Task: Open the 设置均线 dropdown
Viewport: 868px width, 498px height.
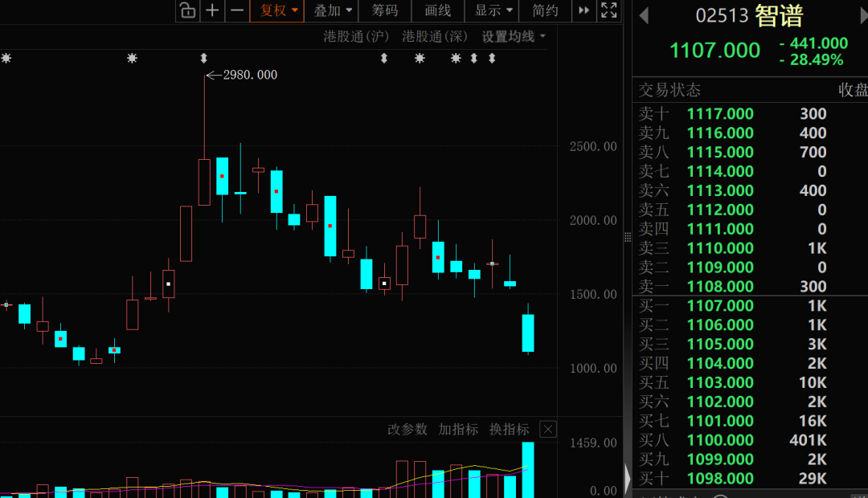Action: (513, 36)
